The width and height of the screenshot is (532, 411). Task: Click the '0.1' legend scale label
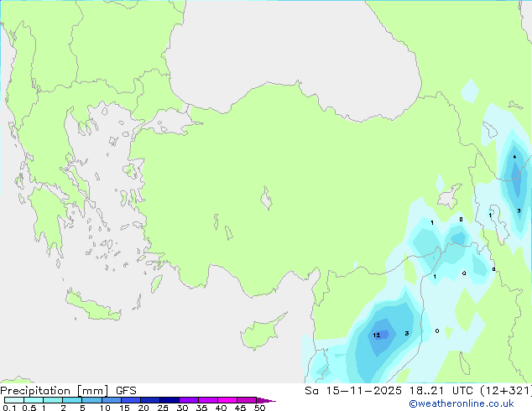point(9,408)
